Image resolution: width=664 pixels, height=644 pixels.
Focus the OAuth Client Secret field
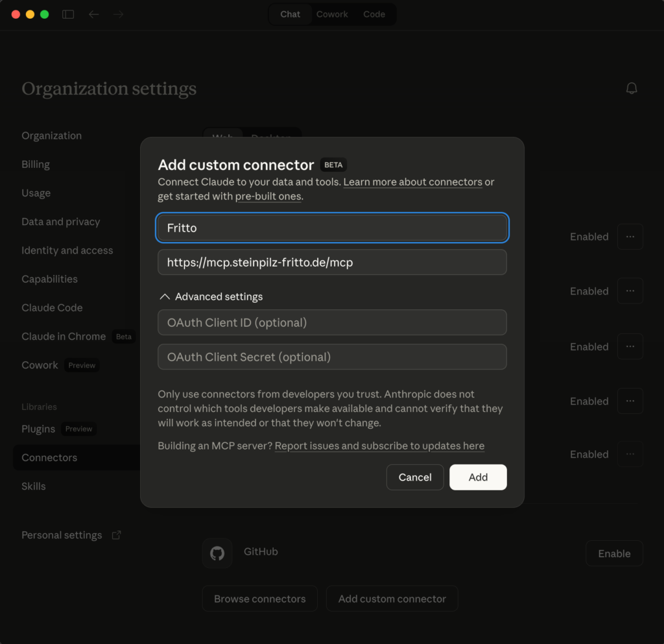[332, 357]
